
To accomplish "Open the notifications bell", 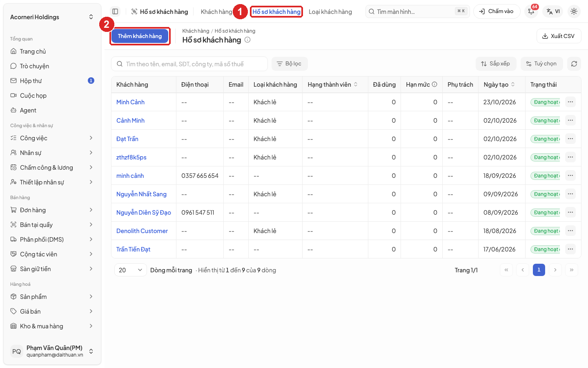I will [531, 11].
